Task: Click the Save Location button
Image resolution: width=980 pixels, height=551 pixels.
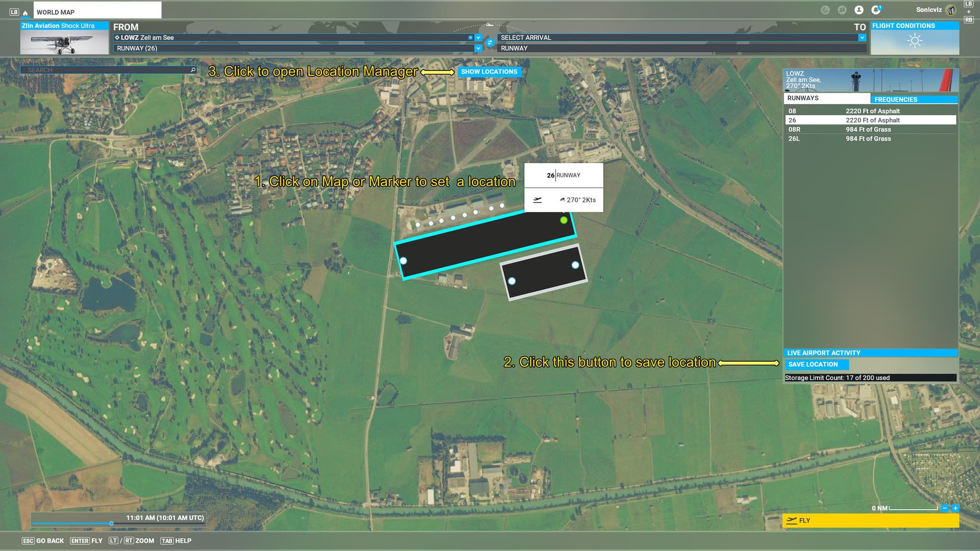Action: [816, 364]
